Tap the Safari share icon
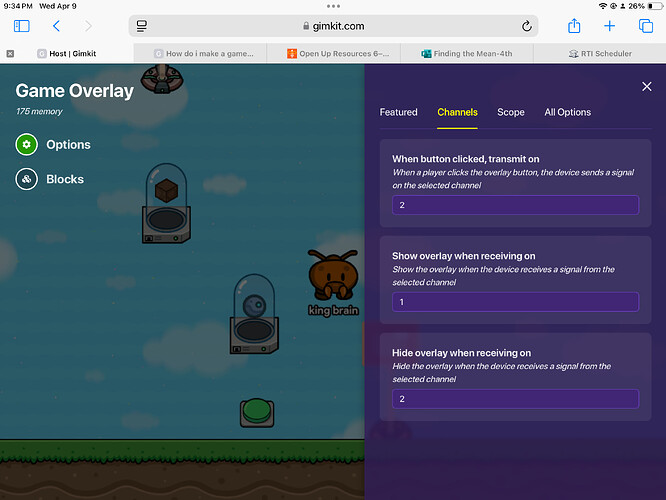Image resolution: width=666 pixels, height=500 pixels. click(574, 26)
